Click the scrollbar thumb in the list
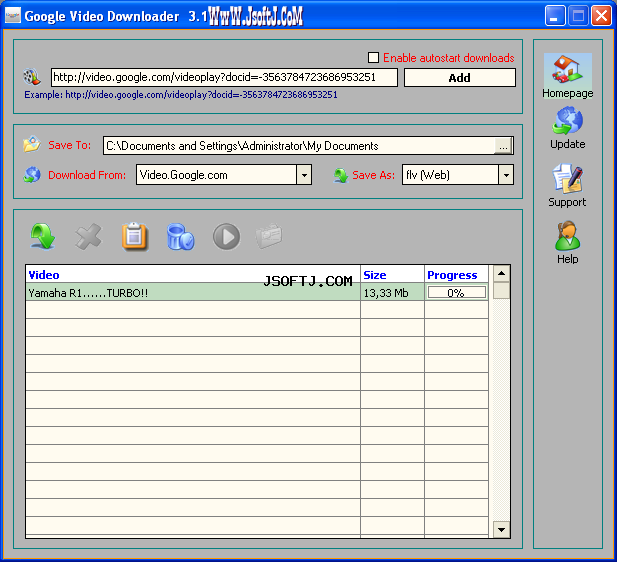 [501, 290]
